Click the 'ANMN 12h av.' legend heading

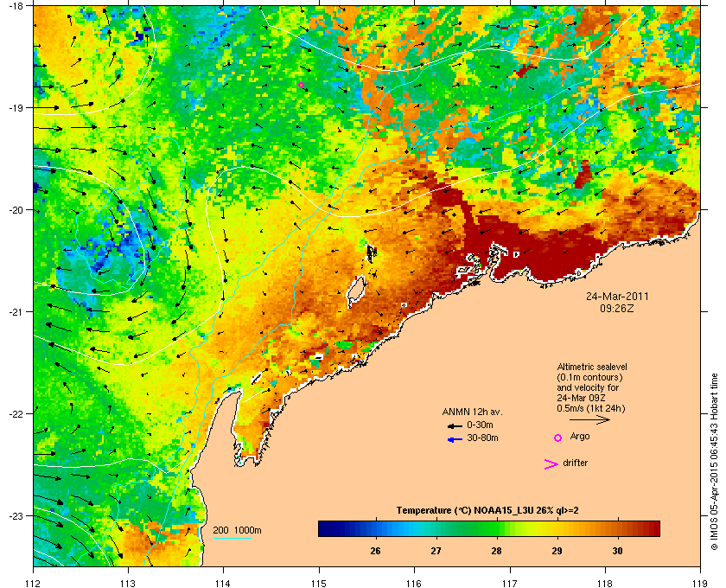pyautogui.click(x=472, y=412)
